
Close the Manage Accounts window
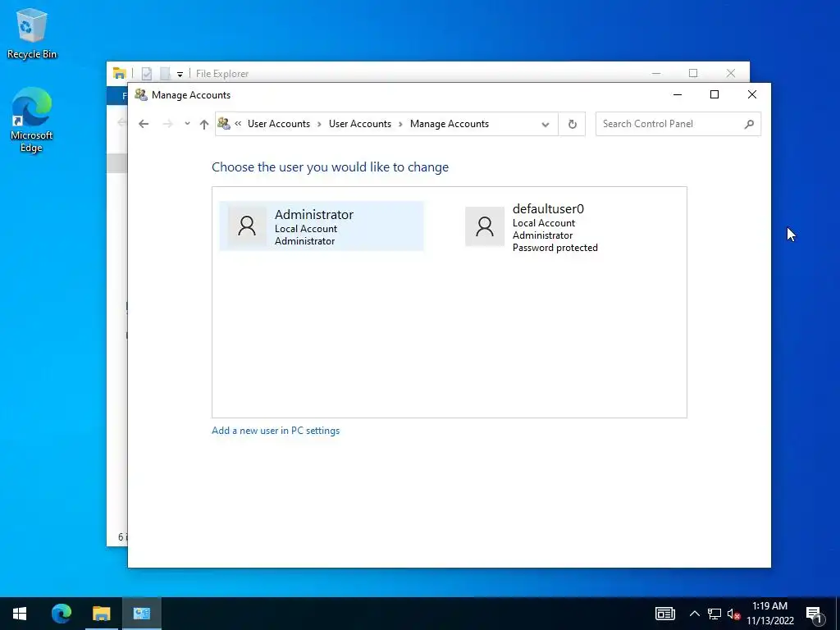point(752,95)
